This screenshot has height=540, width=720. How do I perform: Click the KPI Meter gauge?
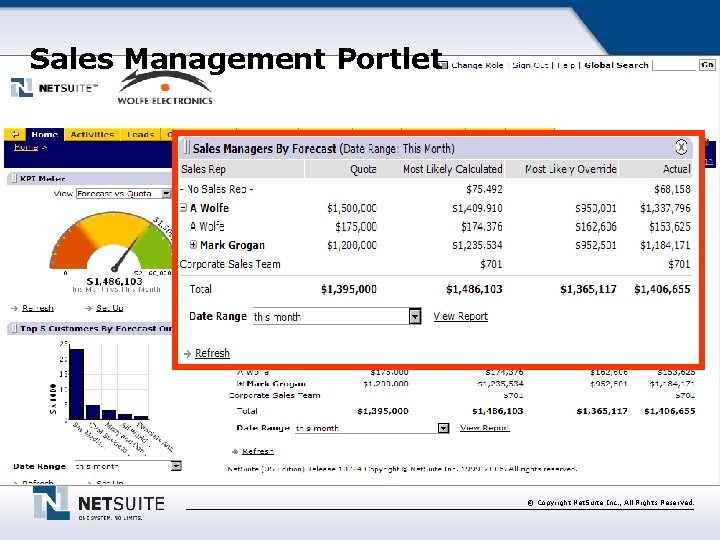112,241
